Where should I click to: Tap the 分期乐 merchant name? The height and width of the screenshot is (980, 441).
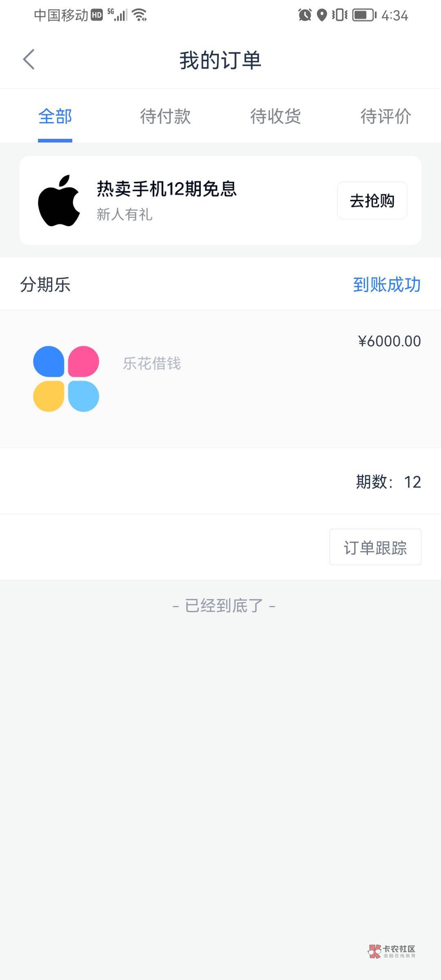(45, 285)
